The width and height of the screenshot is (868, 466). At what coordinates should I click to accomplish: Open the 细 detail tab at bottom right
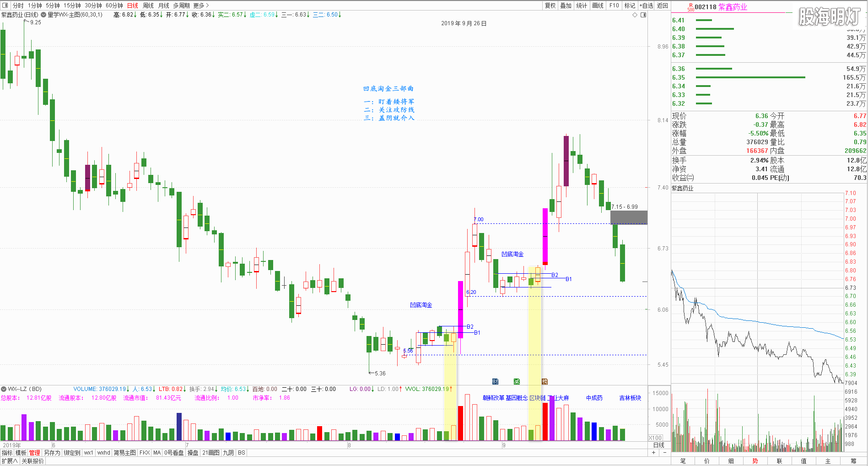(731, 461)
